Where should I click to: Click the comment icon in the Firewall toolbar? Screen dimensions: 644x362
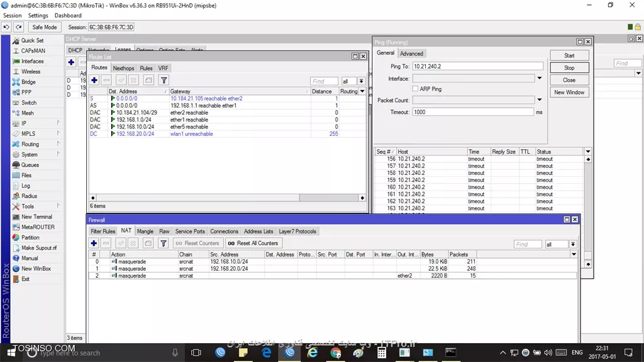pos(148,243)
